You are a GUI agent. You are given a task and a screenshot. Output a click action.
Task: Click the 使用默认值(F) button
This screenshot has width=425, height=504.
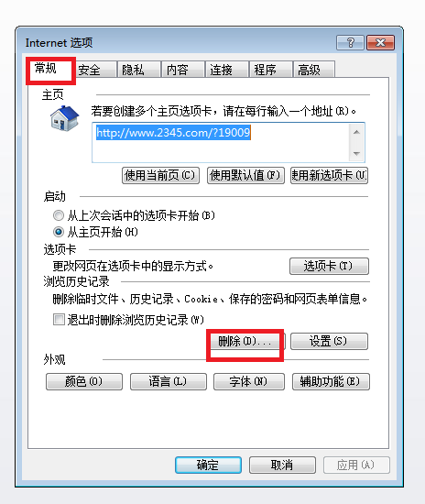pyautogui.click(x=245, y=175)
